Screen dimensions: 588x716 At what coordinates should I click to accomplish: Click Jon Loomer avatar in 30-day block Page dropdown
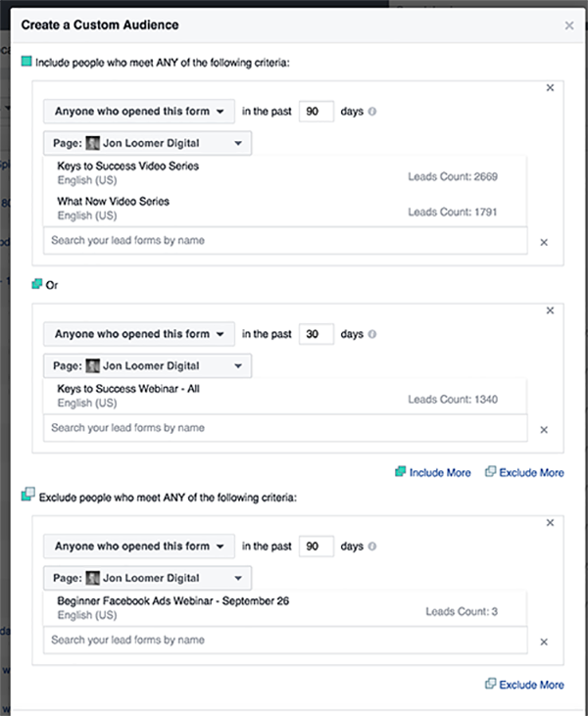click(93, 366)
